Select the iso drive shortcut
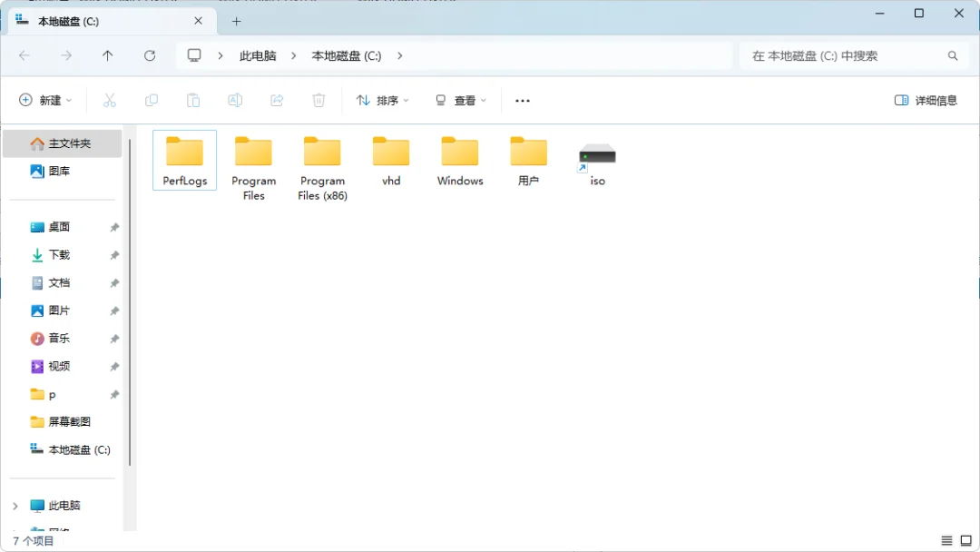 click(x=597, y=163)
